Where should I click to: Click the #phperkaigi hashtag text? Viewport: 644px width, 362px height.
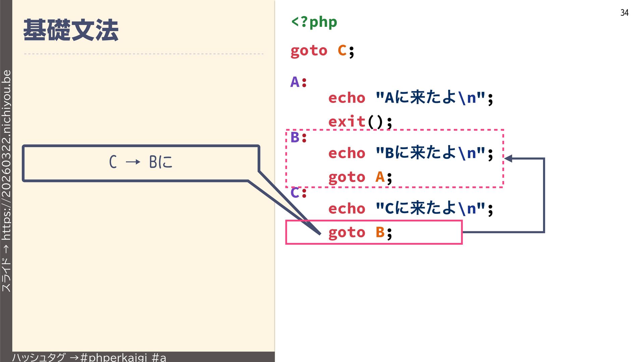click(x=114, y=357)
